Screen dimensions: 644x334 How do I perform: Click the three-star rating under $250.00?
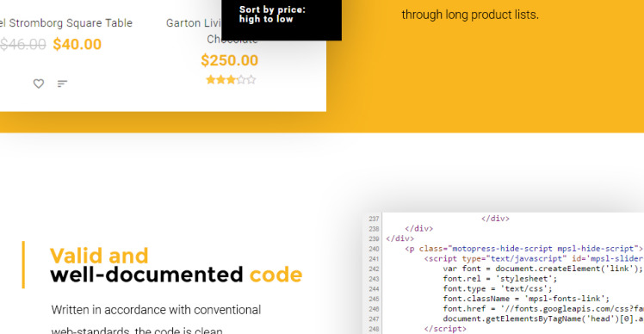pos(231,80)
